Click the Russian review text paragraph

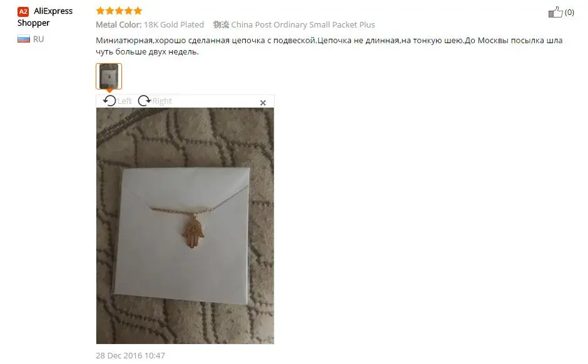[x=329, y=46]
